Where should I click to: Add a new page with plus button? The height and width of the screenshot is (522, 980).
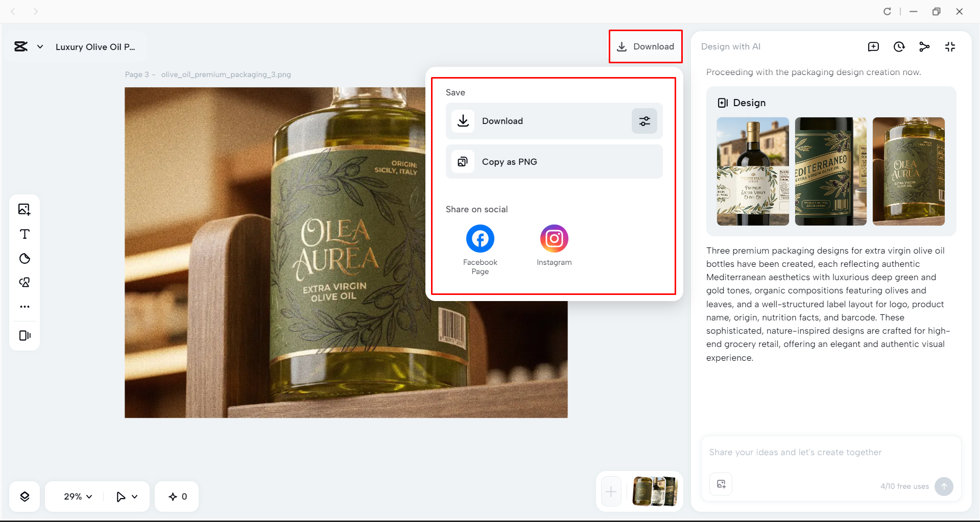pos(611,492)
